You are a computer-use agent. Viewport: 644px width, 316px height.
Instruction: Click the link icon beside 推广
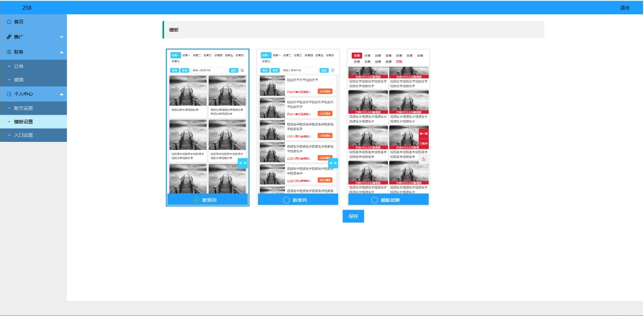[9, 37]
